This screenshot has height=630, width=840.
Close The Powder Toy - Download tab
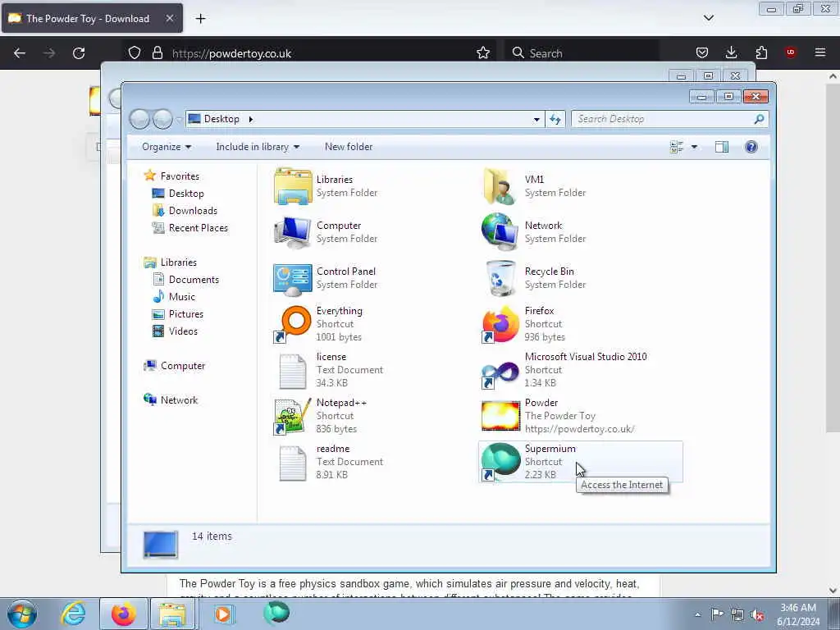point(169,18)
